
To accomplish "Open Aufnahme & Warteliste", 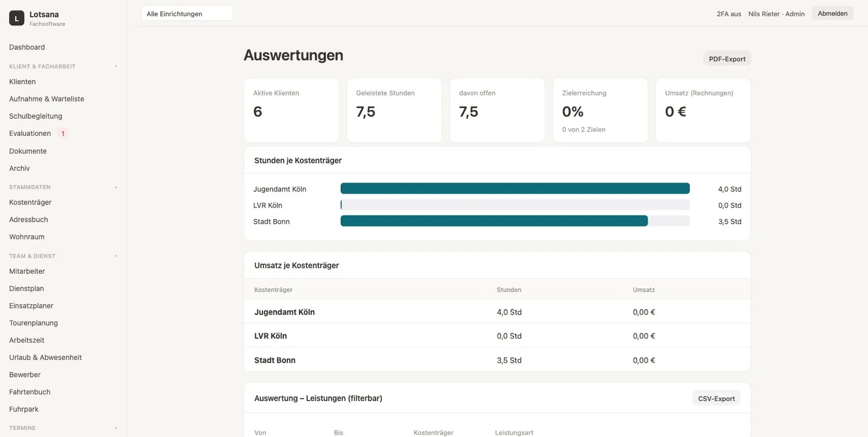I will coord(47,99).
